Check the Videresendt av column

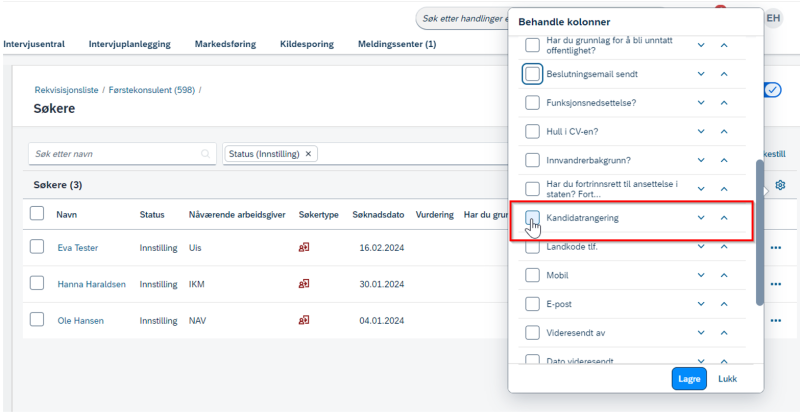point(532,333)
